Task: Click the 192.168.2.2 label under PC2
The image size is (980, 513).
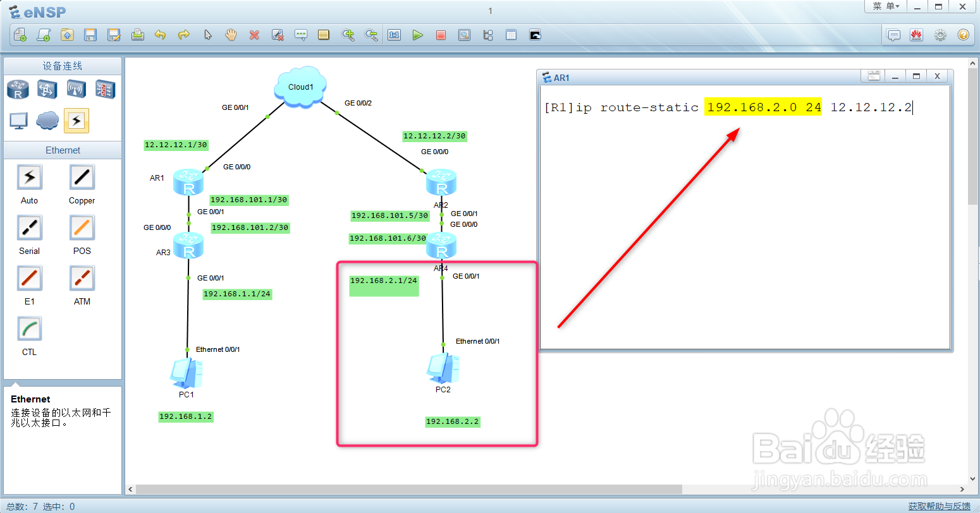Action: click(453, 421)
